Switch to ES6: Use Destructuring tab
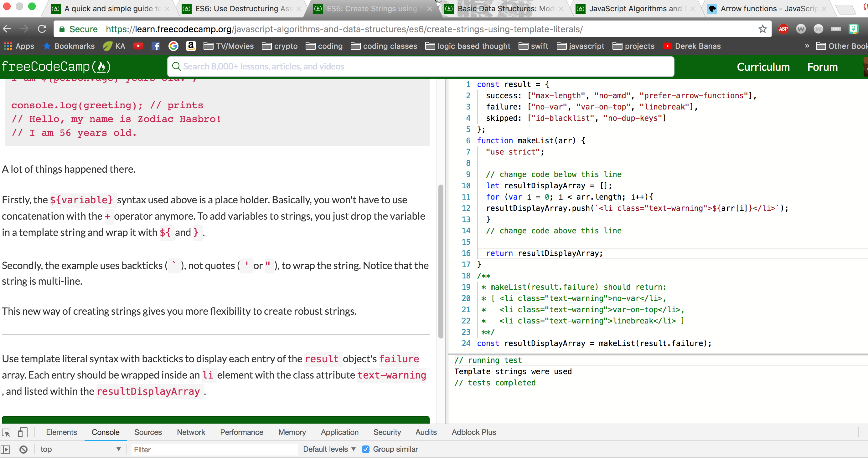The image size is (868, 458). click(241, 9)
